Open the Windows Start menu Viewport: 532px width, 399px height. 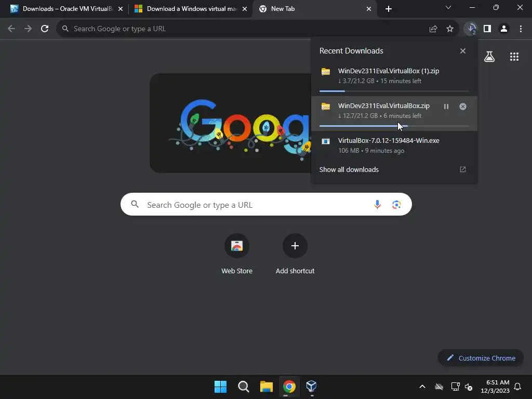220,387
